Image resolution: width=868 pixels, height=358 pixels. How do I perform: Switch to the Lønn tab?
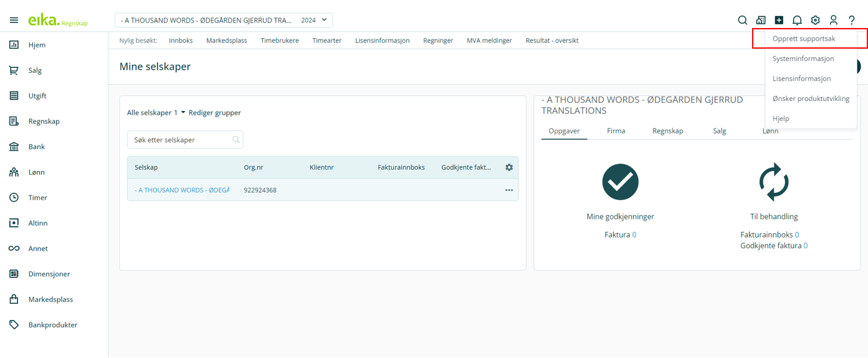pos(770,131)
